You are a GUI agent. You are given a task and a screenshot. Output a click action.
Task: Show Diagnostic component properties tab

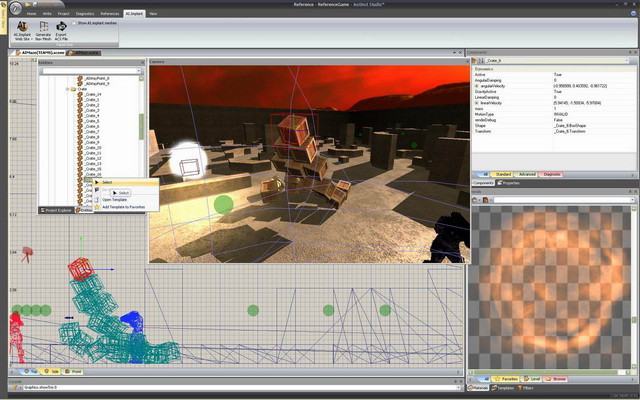551,174
